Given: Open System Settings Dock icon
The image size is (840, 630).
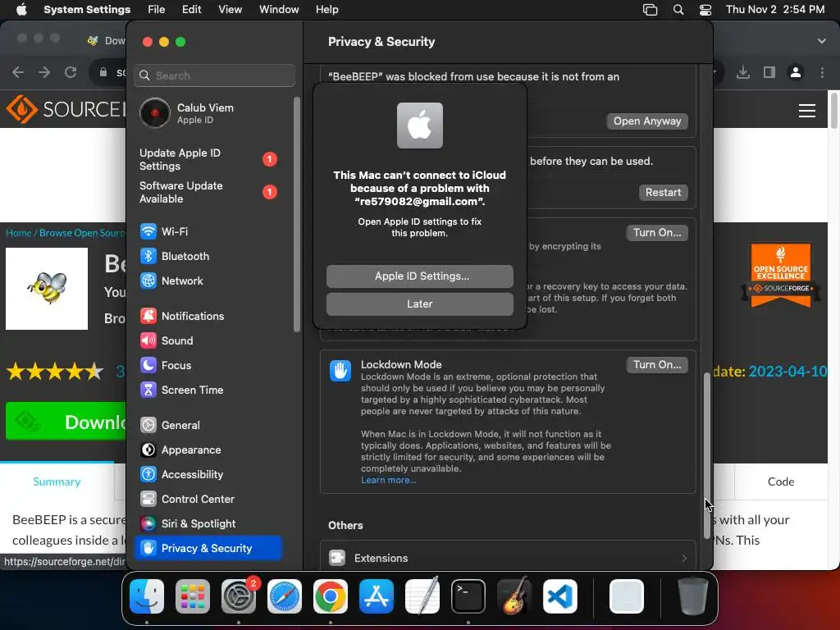Looking at the screenshot, I should [x=239, y=596].
